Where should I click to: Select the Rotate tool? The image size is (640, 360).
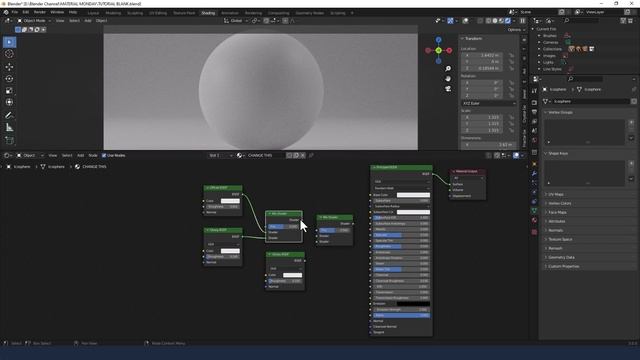[9, 79]
